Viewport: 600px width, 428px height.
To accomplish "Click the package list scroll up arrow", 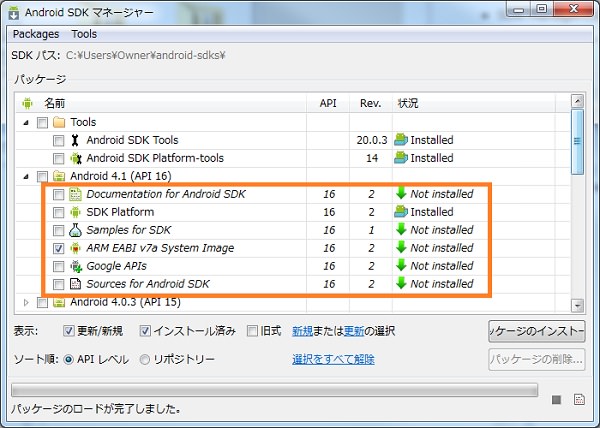I will click(577, 101).
